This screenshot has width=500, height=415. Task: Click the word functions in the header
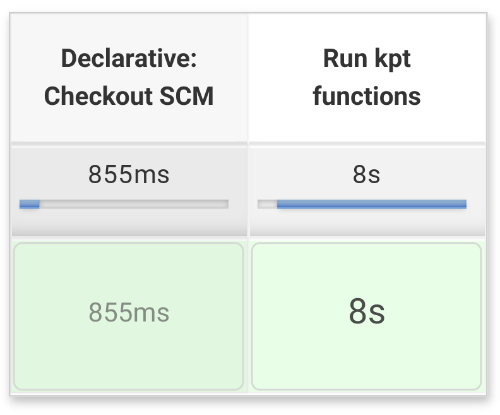coord(367,96)
